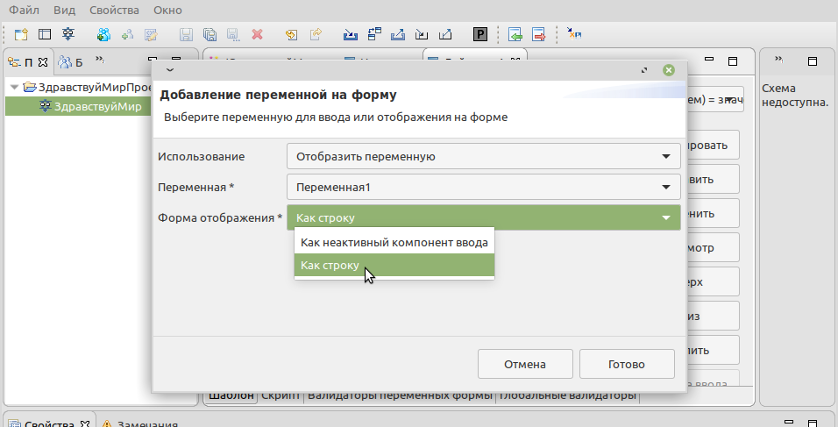Open the Переменная dropdown showing Переменная1
The width and height of the screenshot is (838, 427).
click(484, 187)
